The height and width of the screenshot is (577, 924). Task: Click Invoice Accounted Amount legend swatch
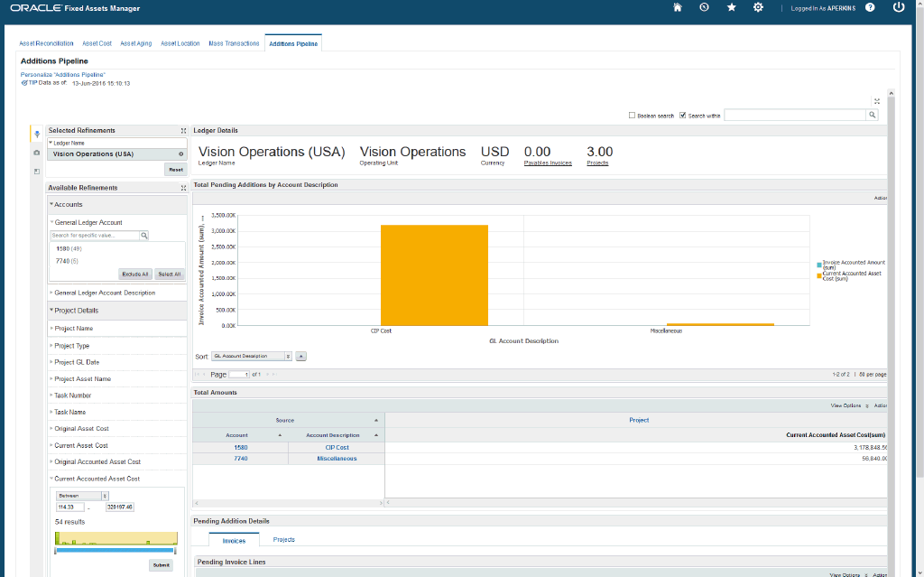pos(819,265)
